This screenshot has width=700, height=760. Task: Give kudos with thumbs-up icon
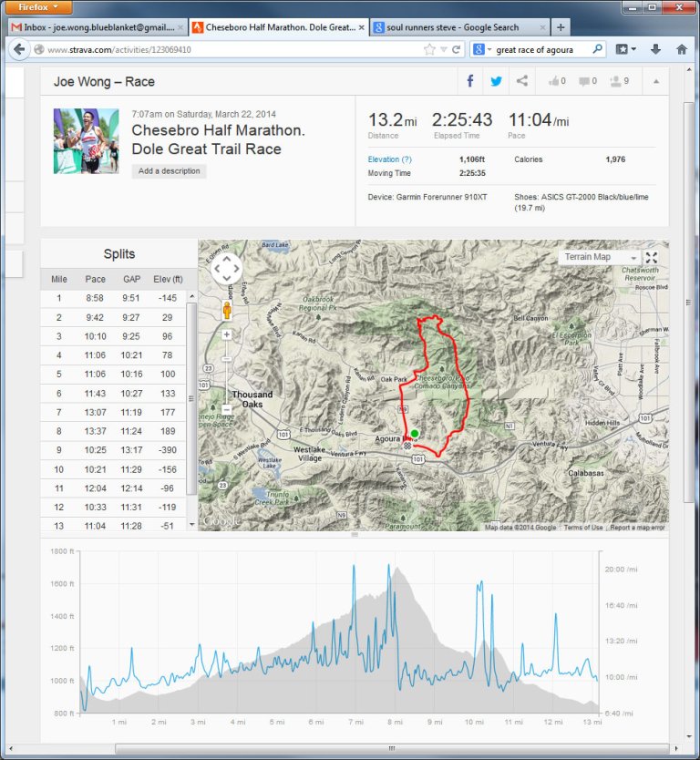557,81
